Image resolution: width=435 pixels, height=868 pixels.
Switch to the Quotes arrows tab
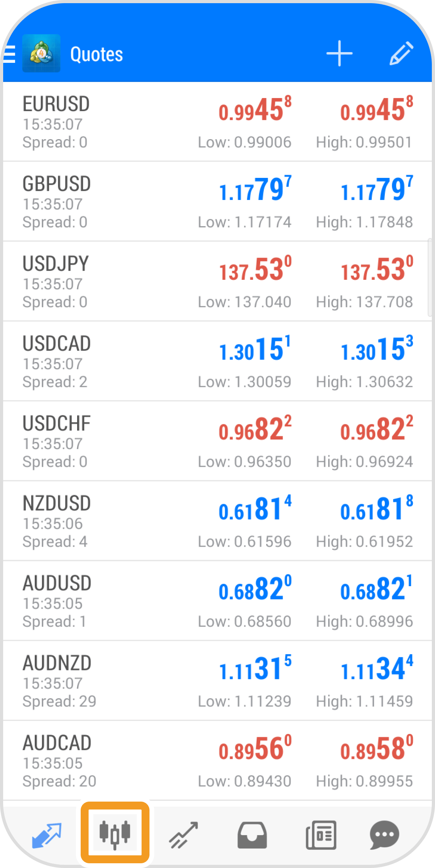[x=46, y=835]
